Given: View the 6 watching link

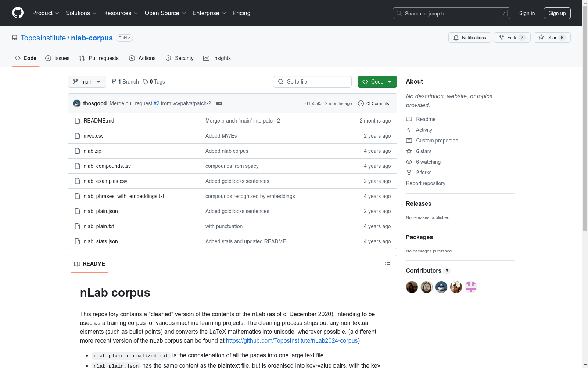Looking at the screenshot, I should [x=423, y=162].
